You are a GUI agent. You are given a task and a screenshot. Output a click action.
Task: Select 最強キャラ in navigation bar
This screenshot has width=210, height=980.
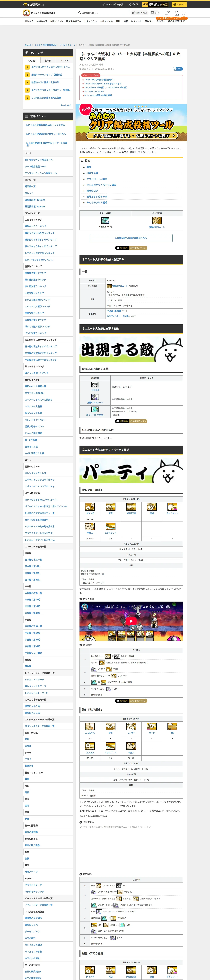click(42, 21)
